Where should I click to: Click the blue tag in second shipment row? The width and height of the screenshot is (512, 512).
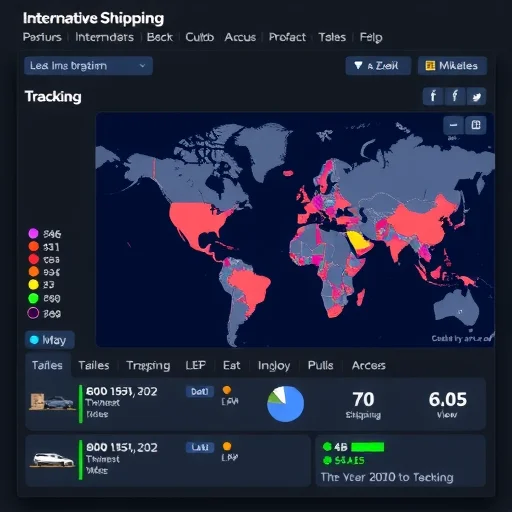click(200, 447)
